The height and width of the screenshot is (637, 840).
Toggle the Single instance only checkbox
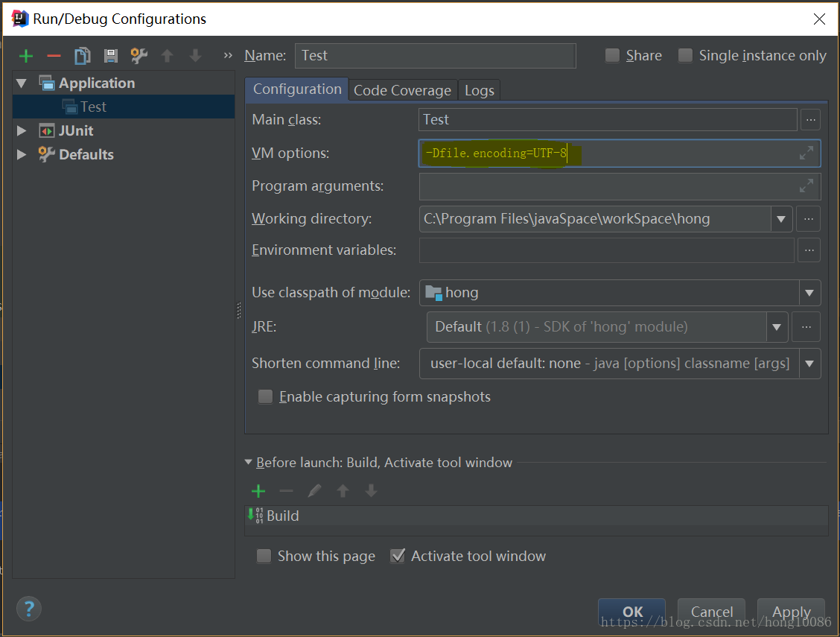pos(686,56)
